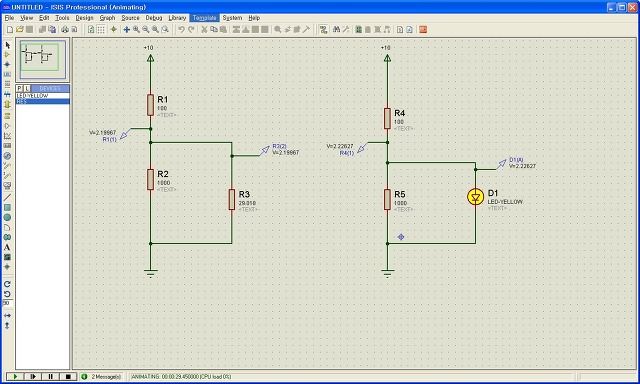Click the red ARES netlist icon
This screenshot has width=640, height=384.
[423, 29]
